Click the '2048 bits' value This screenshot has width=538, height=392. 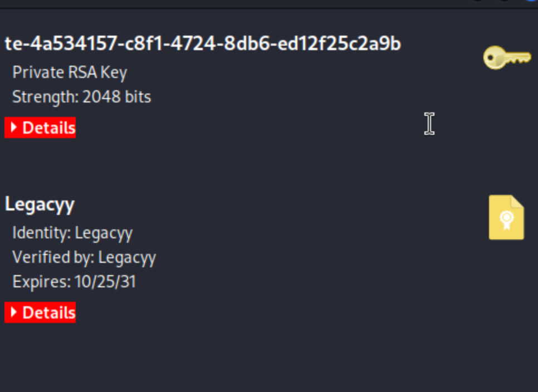[x=116, y=97]
